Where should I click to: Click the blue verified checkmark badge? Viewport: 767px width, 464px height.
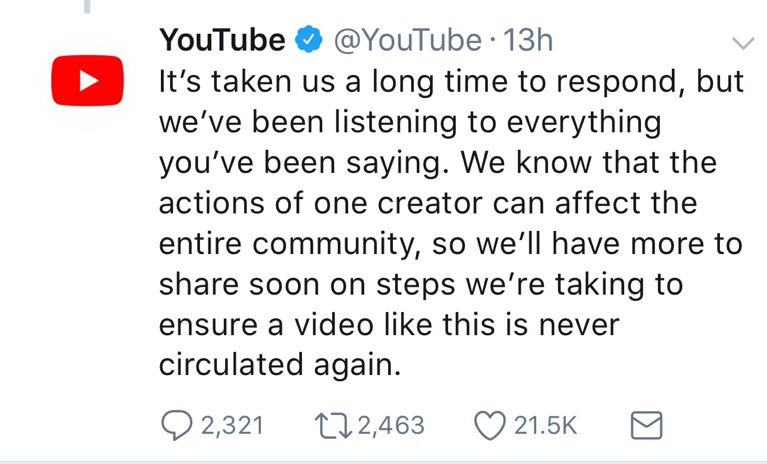pos(308,40)
